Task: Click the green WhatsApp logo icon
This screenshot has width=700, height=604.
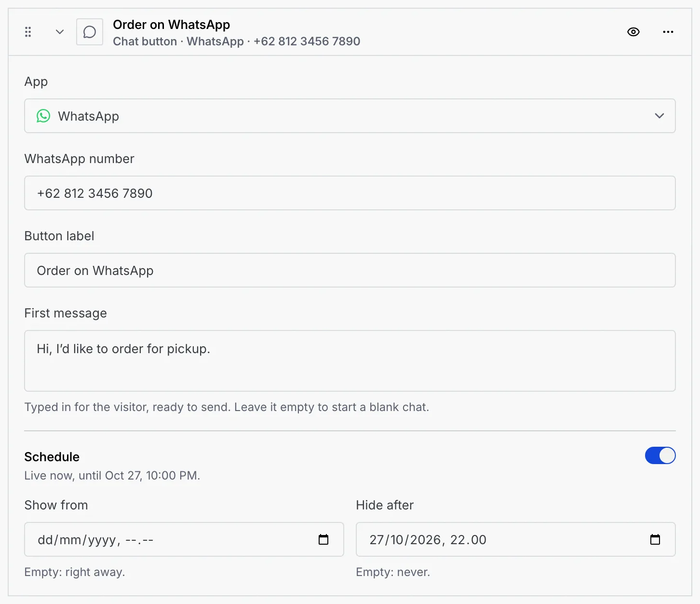Action: pyautogui.click(x=43, y=116)
